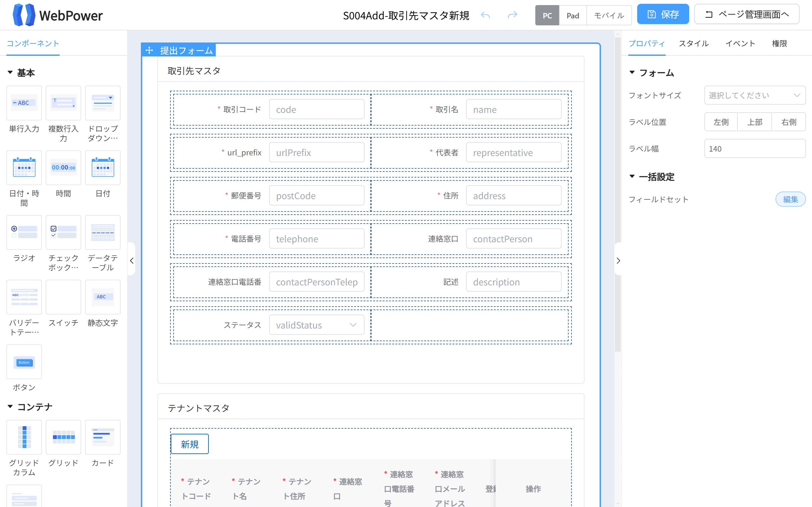Click the telephone input field

pyautogui.click(x=316, y=239)
